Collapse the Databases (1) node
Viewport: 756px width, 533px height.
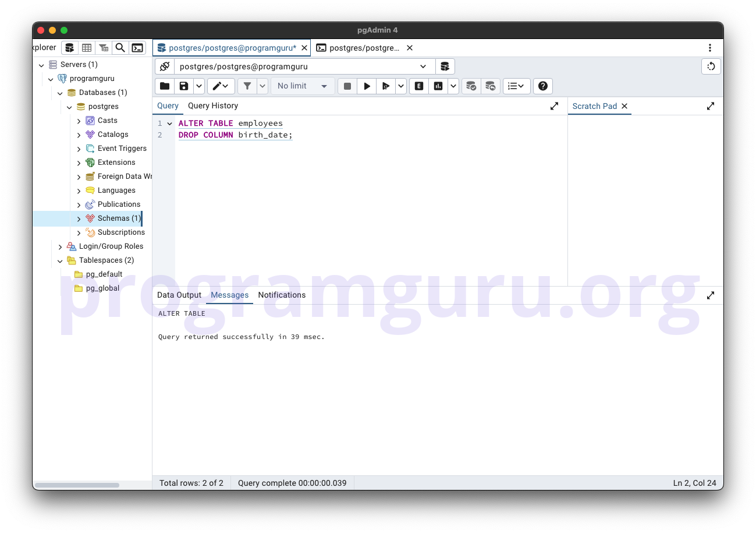60,93
